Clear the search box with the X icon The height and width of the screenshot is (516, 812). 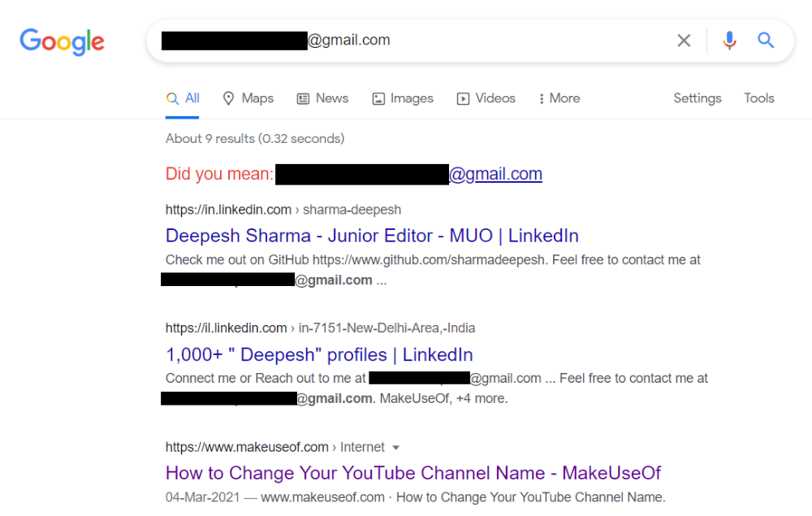click(684, 40)
